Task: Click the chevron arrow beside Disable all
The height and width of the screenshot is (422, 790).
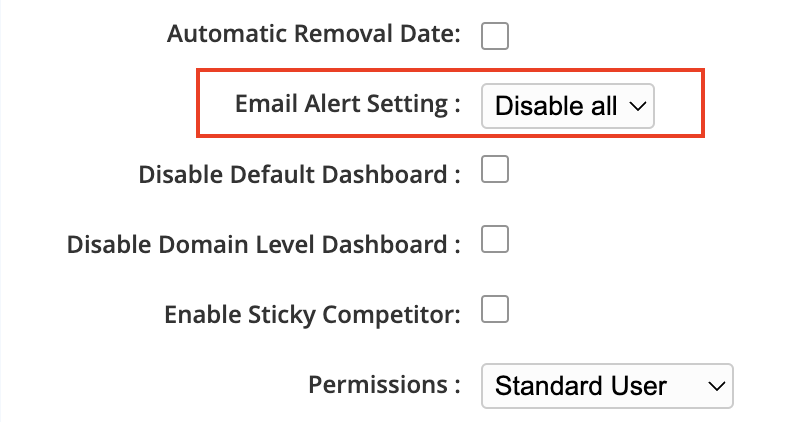Action: 638,105
